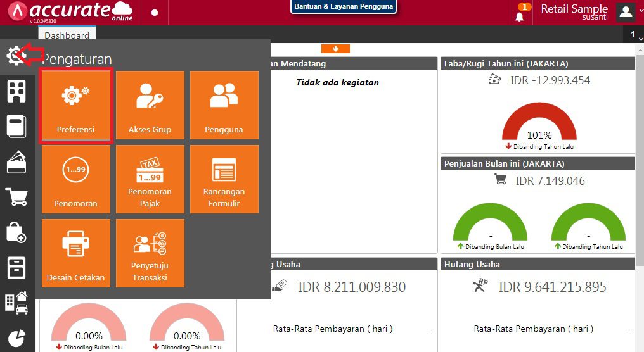
Task: Open the purchase bag icon in the sidebar
Action: point(16,232)
